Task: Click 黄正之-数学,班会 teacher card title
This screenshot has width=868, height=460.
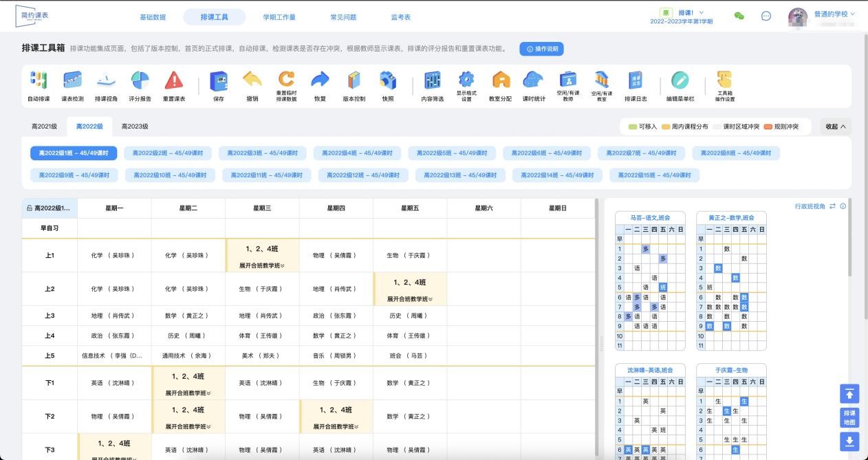Action: coord(731,217)
